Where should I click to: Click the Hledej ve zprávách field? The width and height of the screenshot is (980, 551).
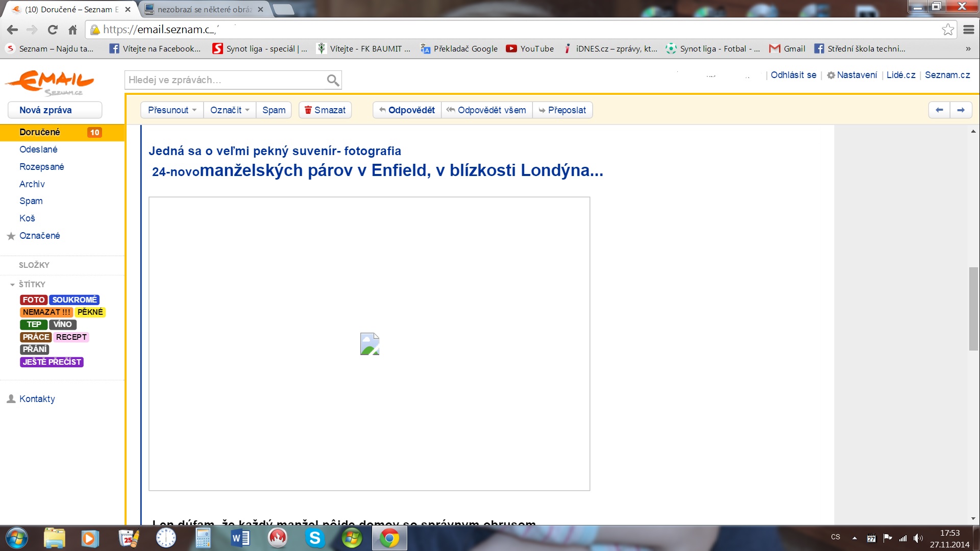tap(225, 80)
